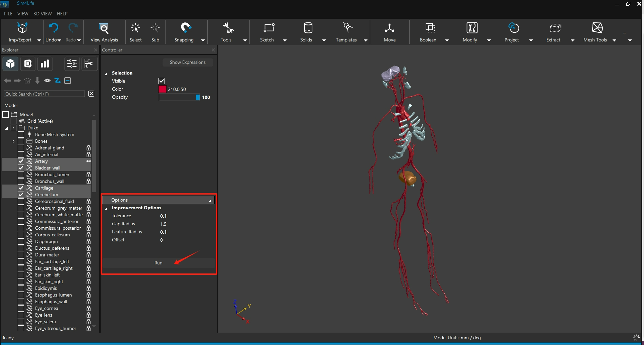Open the View Analysis tool
This screenshot has height=345, width=644.
coord(104,28)
